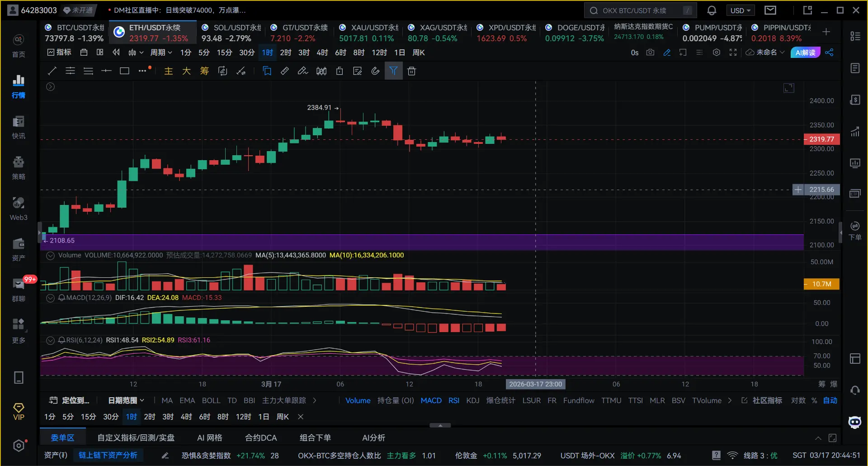The height and width of the screenshot is (466, 868).
Task: Click the rectangle shape drawing tool
Action: (x=124, y=71)
